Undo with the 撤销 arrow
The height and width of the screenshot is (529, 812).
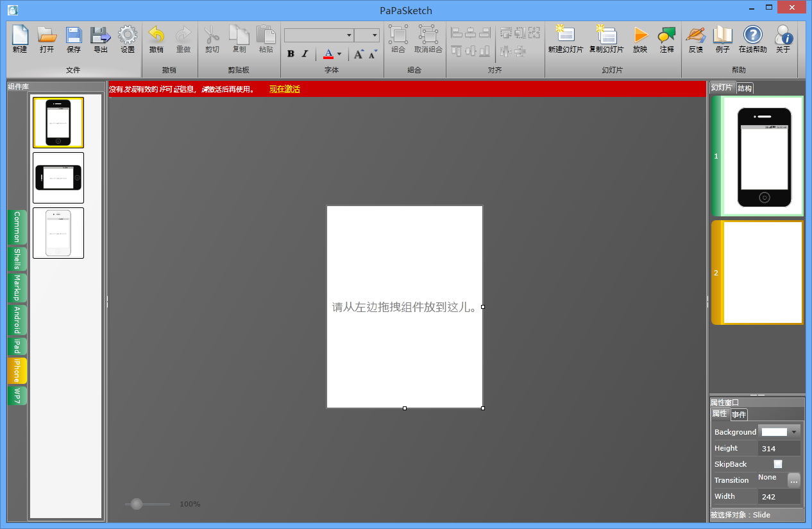[156, 39]
